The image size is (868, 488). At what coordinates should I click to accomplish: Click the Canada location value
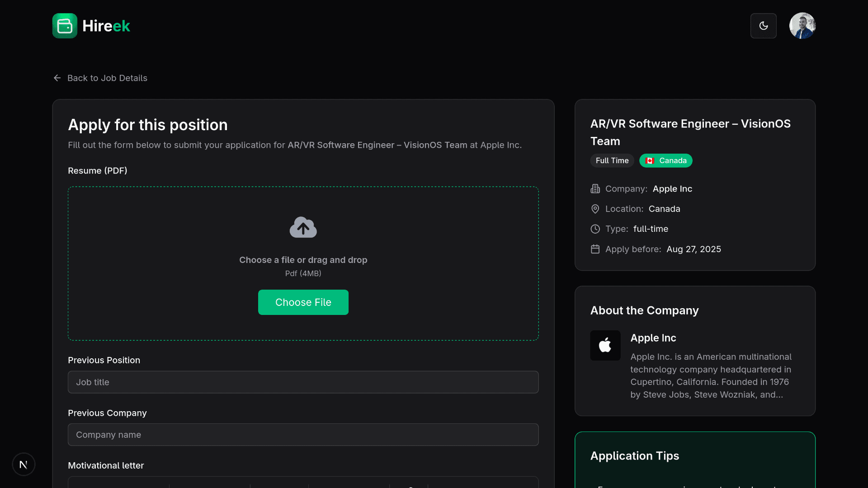[664, 209]
